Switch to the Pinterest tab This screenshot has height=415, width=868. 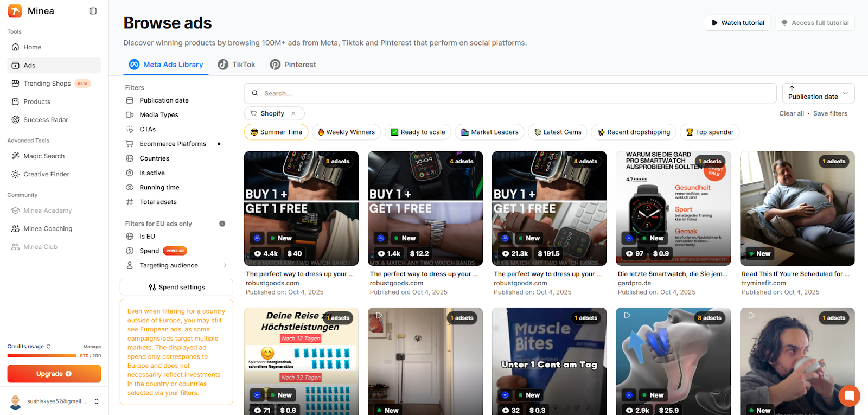[293, 65]
